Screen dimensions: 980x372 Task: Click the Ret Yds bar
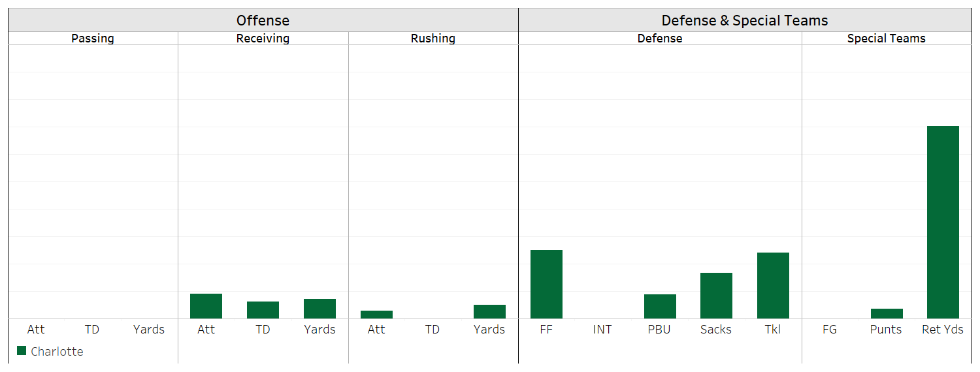[943, 222]
